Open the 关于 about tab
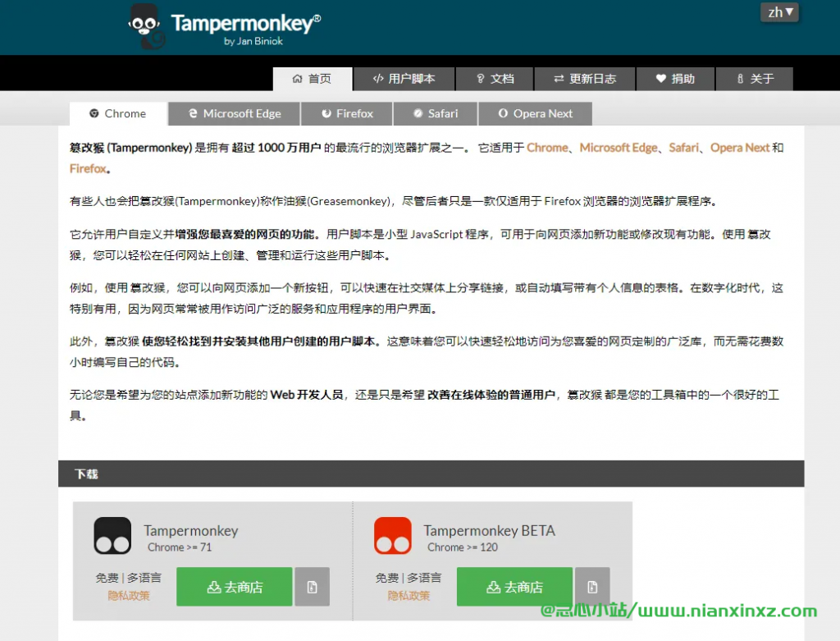The height and width of the screenshot is (641, 840). pyautogui.click(x=755, y=79)
